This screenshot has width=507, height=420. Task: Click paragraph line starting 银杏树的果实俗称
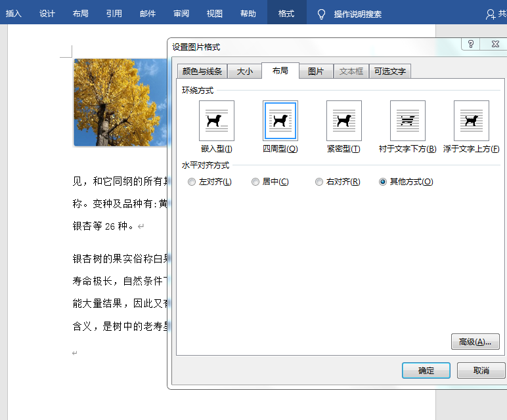point(120,259)
